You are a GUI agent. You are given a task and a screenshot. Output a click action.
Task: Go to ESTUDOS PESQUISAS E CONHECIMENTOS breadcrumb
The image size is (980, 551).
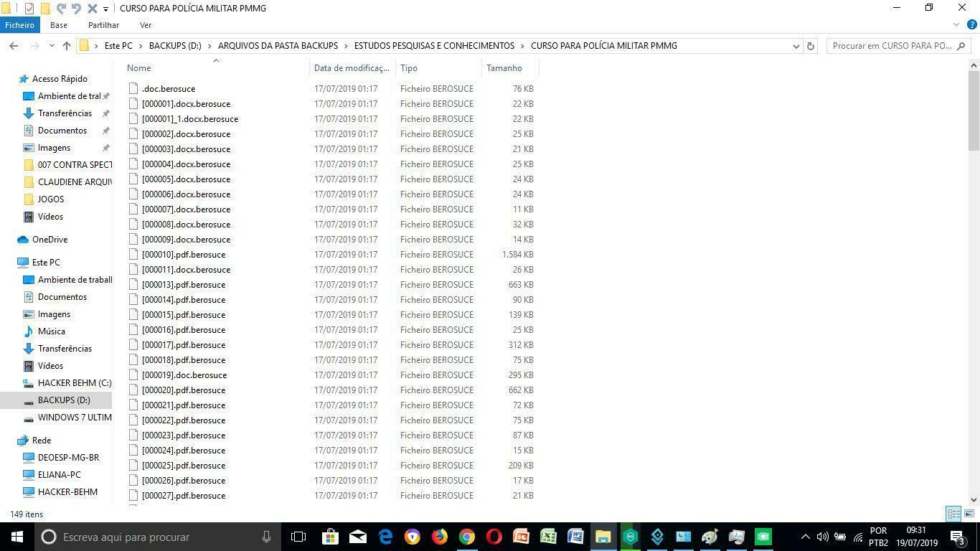[x=434, y=46]
